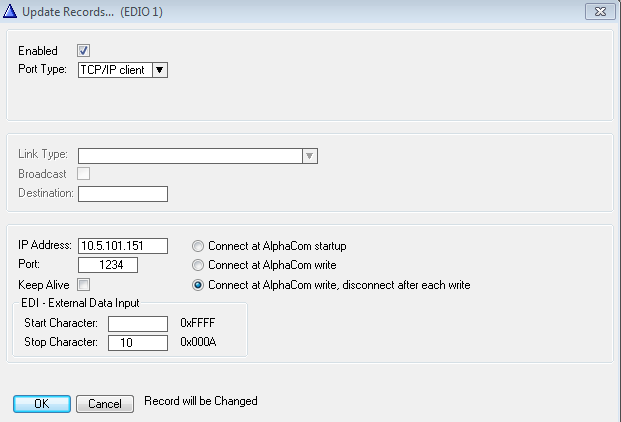Click the 'EDI - External Data Input' group label
621x422 pixels.
[x=80, y=303]
